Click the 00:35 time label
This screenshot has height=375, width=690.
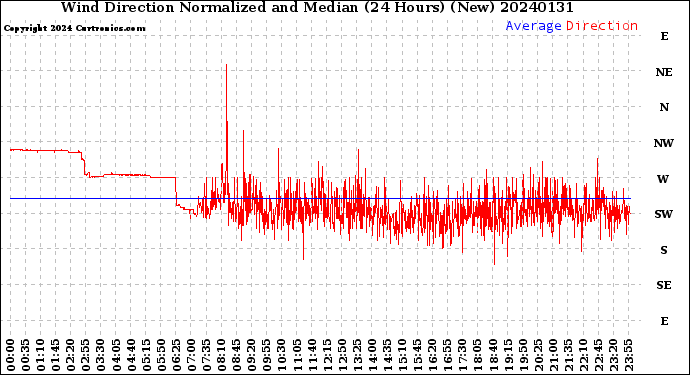(x=26, y=355)
